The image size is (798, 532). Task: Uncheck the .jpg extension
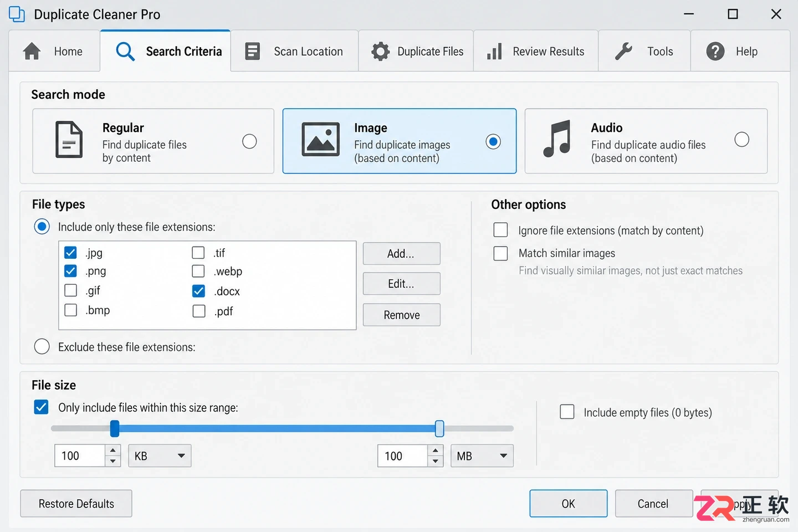pos(70,253)
